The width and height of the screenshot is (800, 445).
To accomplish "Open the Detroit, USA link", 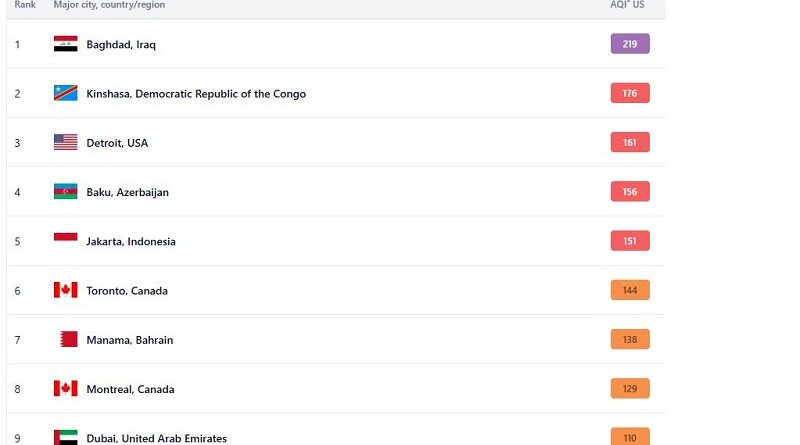I will pos(117,143).
